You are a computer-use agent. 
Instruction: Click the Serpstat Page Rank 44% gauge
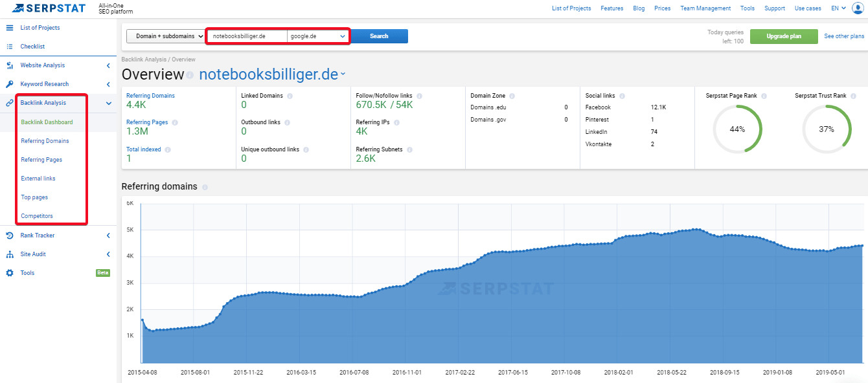pos(737,129)
